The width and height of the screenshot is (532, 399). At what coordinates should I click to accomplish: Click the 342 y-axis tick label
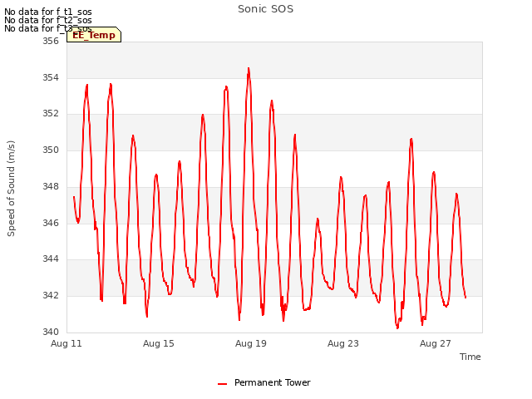(x=51, y=295)
